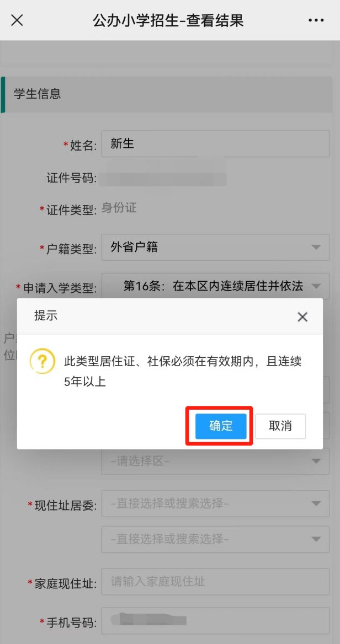
Task: Open the second 直接选择或搜索选择 dropdown
Action: click(215, 539)
